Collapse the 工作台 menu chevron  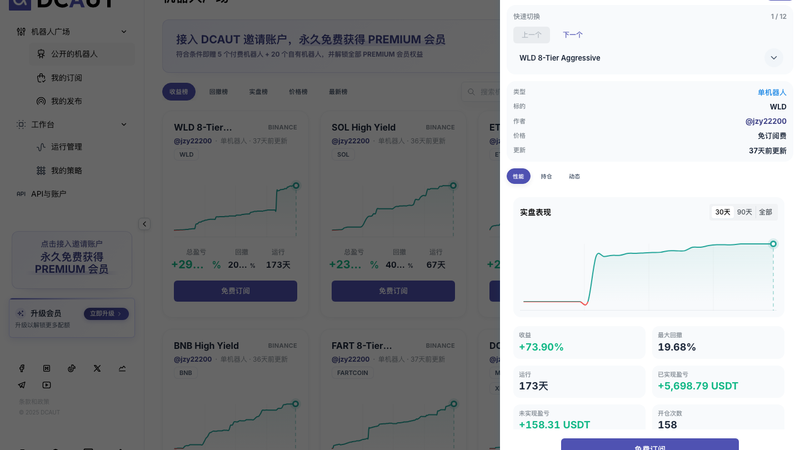pyautogui.click(x=123, y=124)
